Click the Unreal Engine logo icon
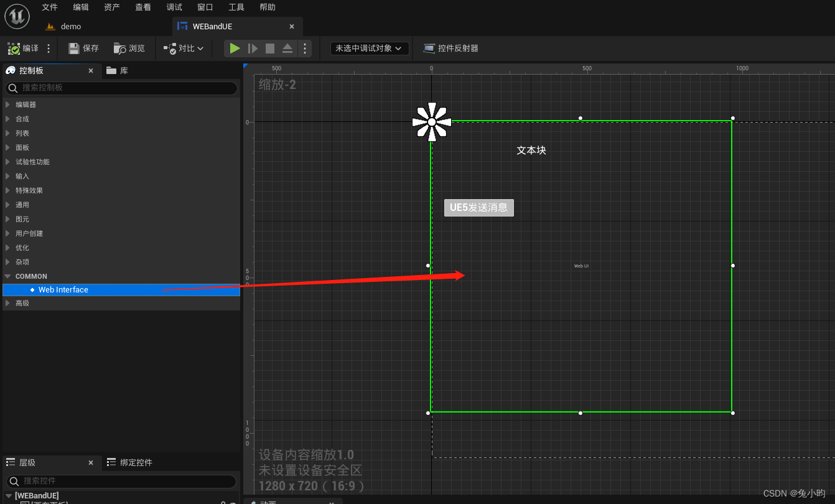The image size is (835, 504). coord(17,16)
